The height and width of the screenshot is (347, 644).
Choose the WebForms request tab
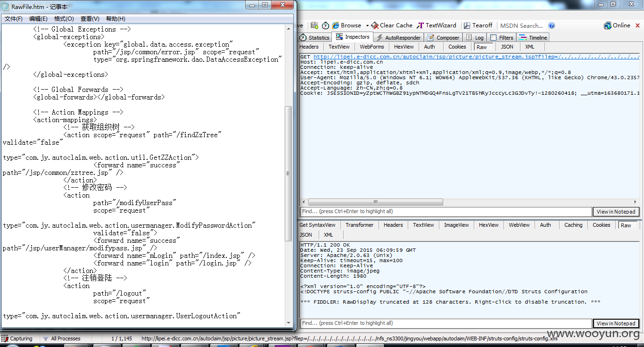point(372,47)
